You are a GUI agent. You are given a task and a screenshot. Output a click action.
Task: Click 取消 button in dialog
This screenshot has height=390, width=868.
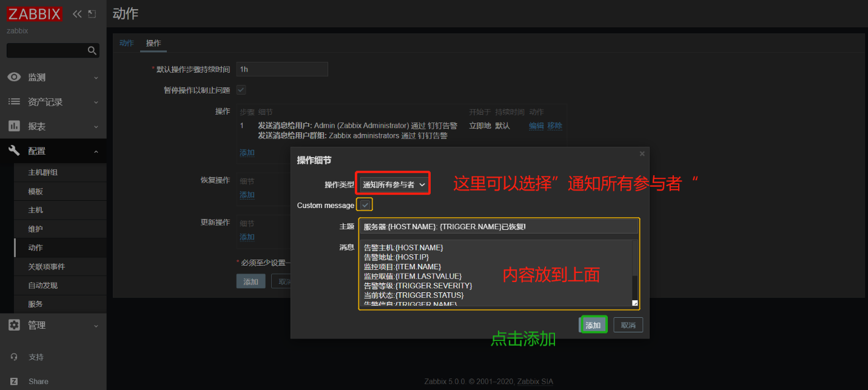[x=628, y=325]
